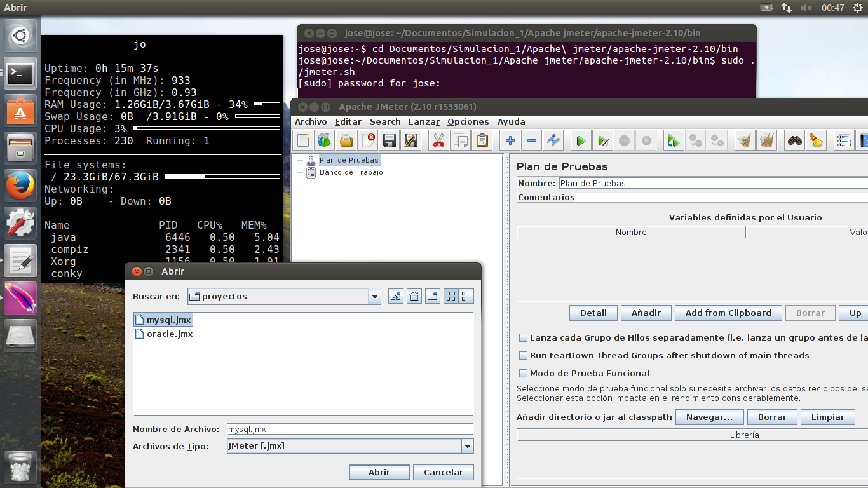
Task: Click the Nombre field of Plan de Pruebas
Action: (713, 183)
